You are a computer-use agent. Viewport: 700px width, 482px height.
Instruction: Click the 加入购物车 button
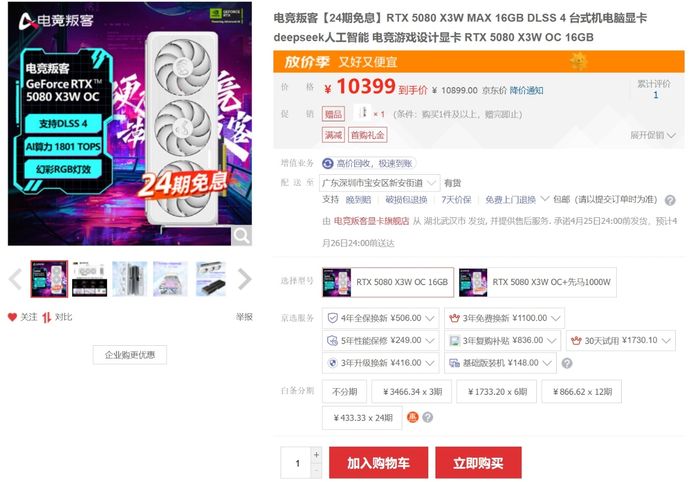379,463
